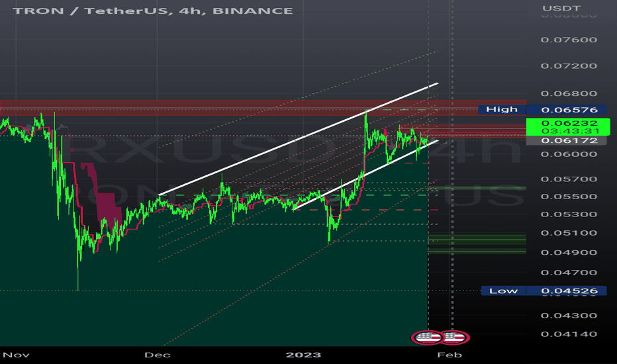This screenshot has width=617, height=364.
Task: Click the 0.04140 price axis label
Action: (569, 334)
